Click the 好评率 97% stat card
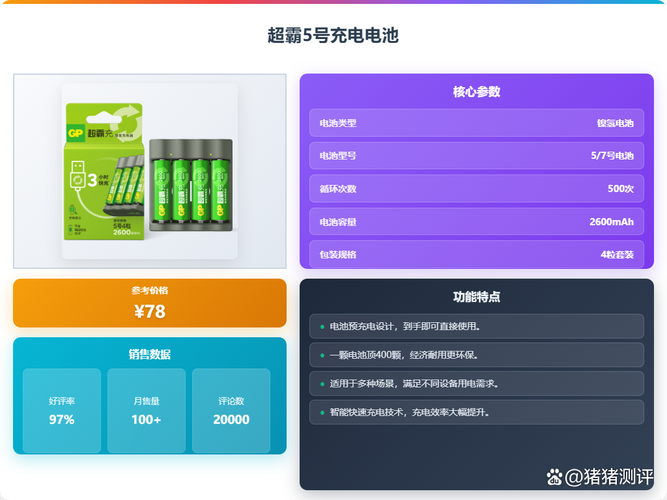Image resolution: width=667 pixels, height=500 pixels. click(62, 410)
